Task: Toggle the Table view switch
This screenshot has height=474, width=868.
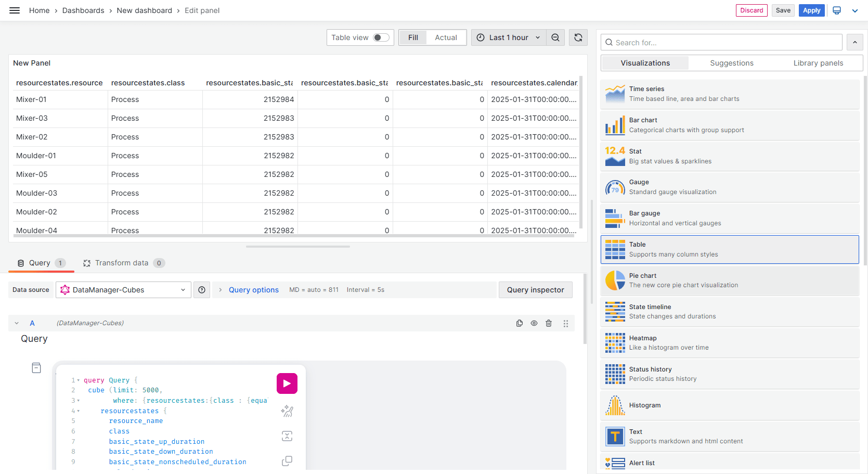Action: pyautogui.click(x=381, y=37)
